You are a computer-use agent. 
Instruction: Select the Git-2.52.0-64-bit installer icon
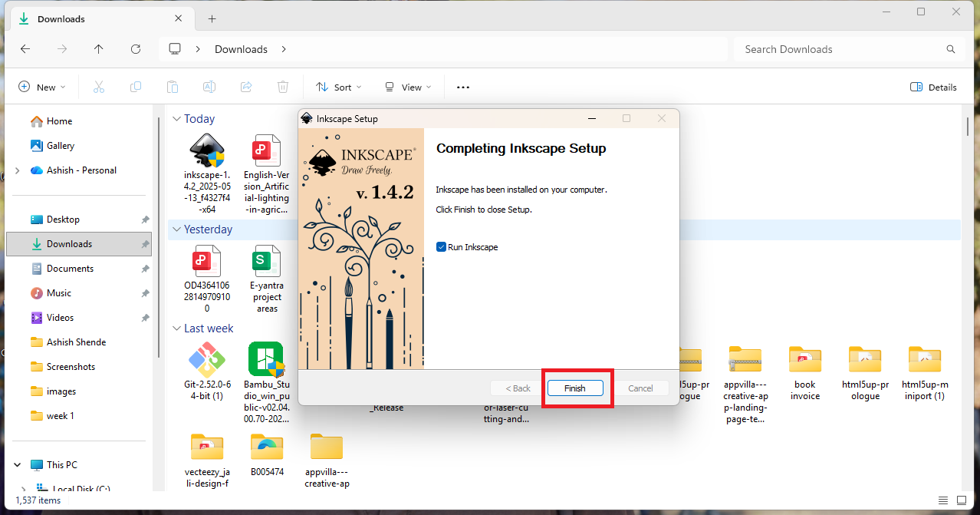[x=206, y=359]
